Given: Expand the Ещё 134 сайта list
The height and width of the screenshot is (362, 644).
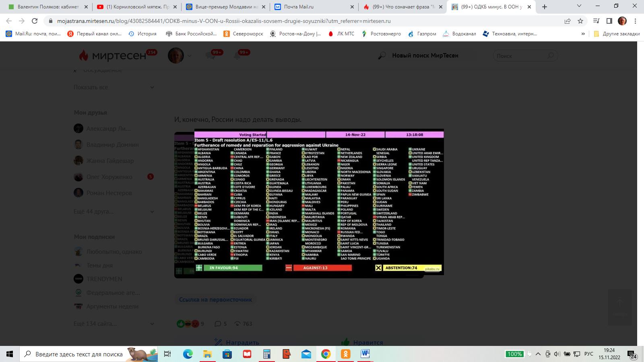Looking at the screenshot, I should tap(114, 324).
